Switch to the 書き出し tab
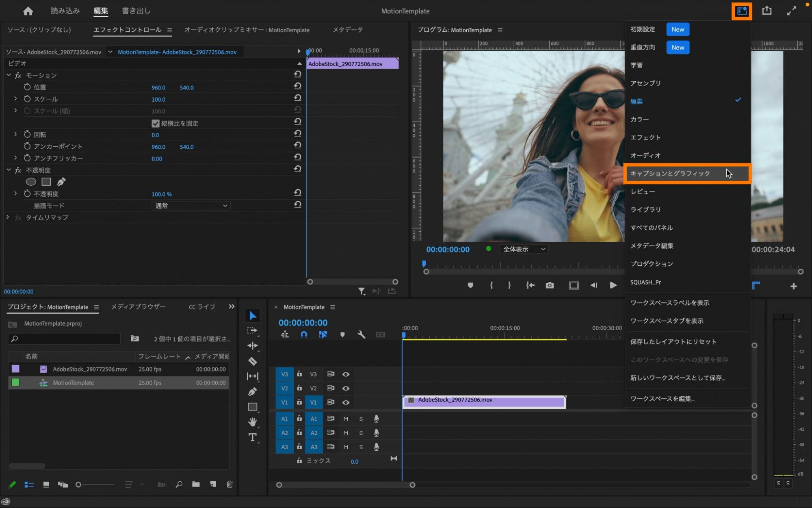The height and width of the screenshot is (508, 812). click(136, 11)
